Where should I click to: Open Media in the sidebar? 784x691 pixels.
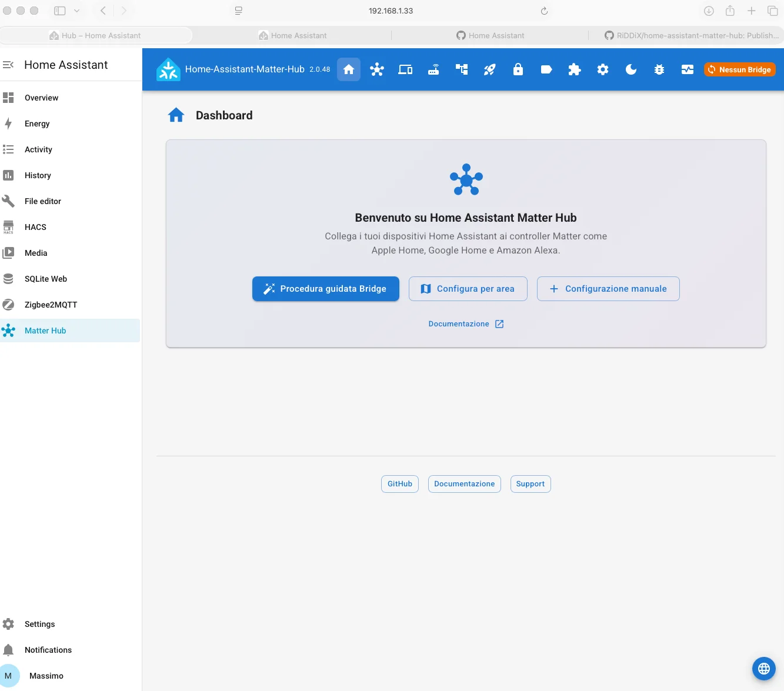(x=70, y=253)
